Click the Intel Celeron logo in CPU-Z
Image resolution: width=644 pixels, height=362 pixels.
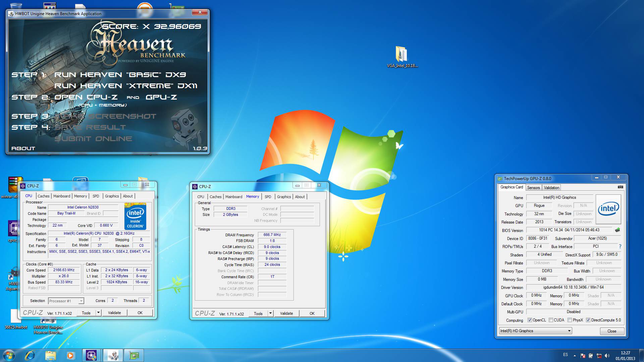tap(135, 216)
